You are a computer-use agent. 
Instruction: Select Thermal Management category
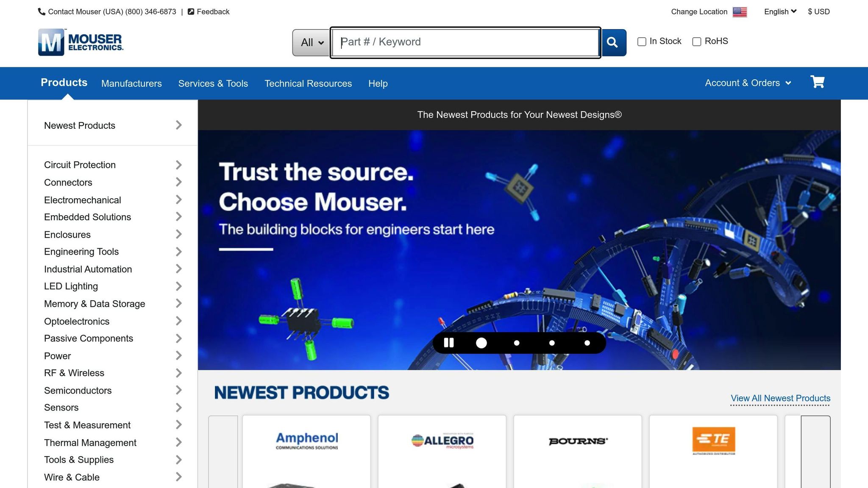pos(90,443)
